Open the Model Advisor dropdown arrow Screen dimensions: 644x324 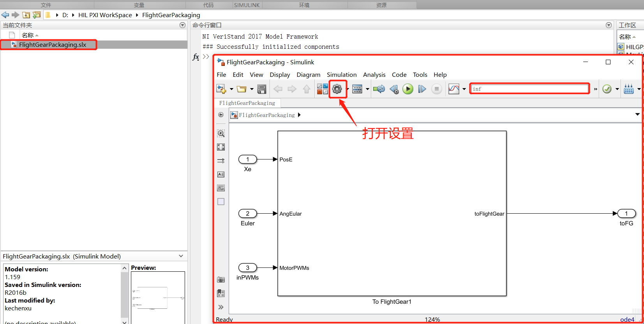point(617,89)
